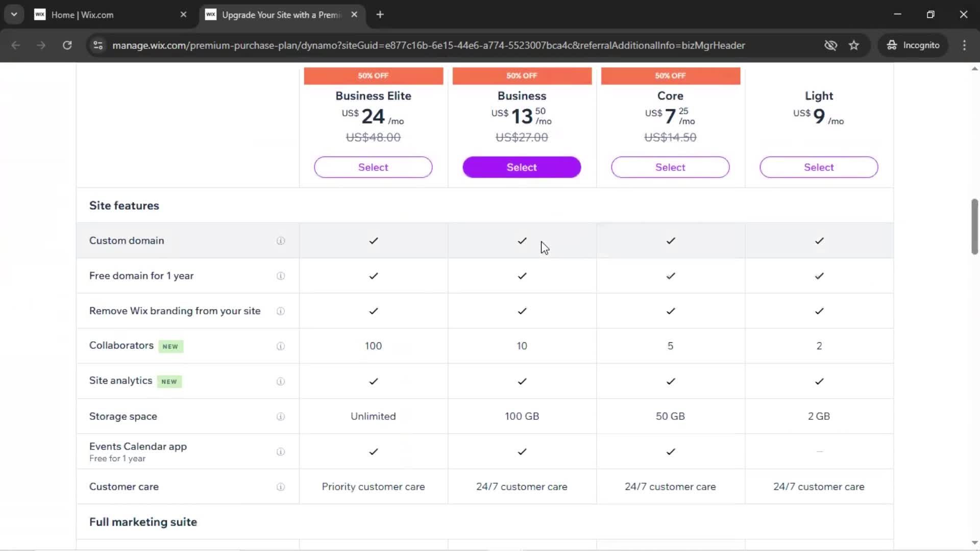Viewport: 980px width, 551px height.
Task: Click the 50 GB storage cell
Action: pos(670,416)
